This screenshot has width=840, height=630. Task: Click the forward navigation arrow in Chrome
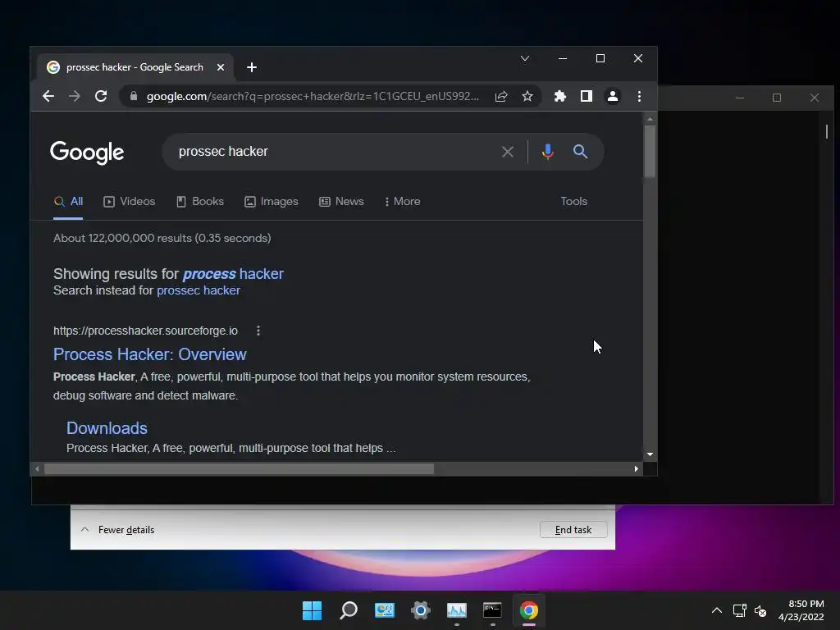coord(75,97)
